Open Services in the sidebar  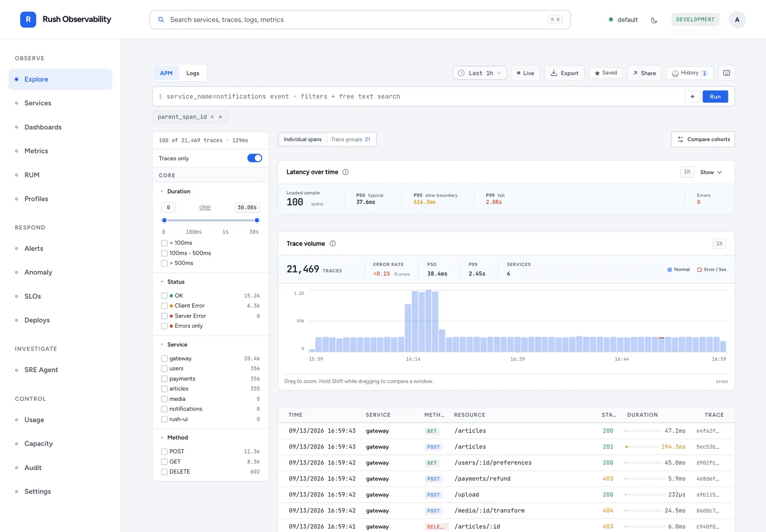point(60,103)
